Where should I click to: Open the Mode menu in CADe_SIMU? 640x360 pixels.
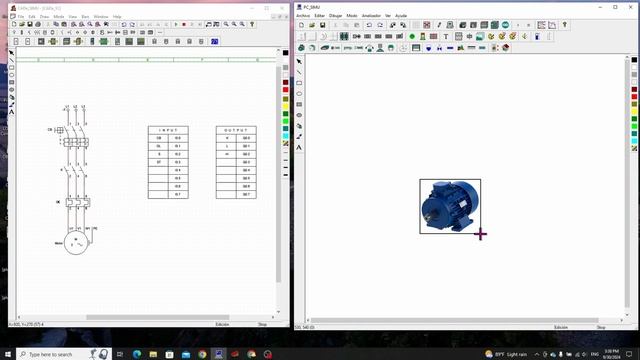point(59,17)
